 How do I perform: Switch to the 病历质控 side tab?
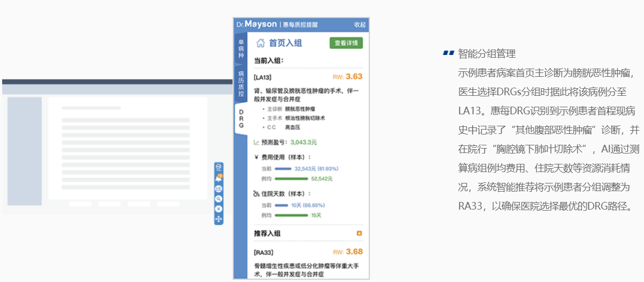coord(241,84)
